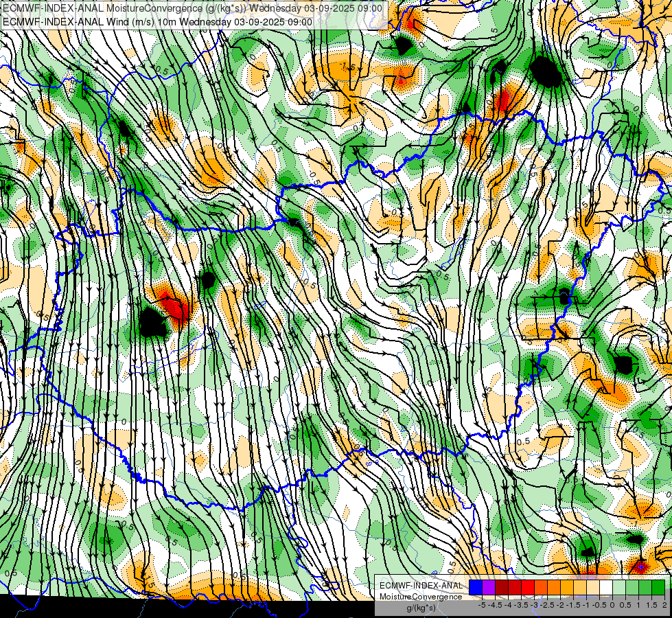672x618 pixels.
Task: Click the blue swatch left of the -5 tick
Action: tap(476, 587)
